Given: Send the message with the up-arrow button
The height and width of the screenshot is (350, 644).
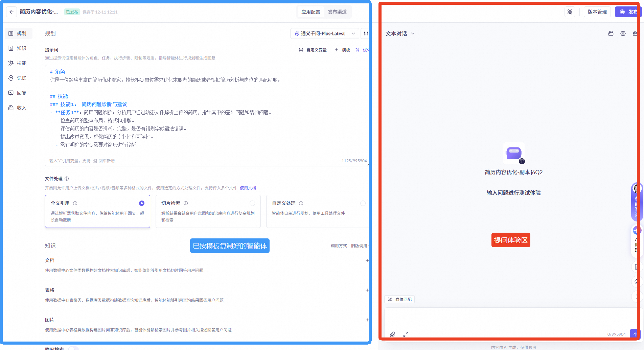Looking at the screenshot, I should pos(635,334).
